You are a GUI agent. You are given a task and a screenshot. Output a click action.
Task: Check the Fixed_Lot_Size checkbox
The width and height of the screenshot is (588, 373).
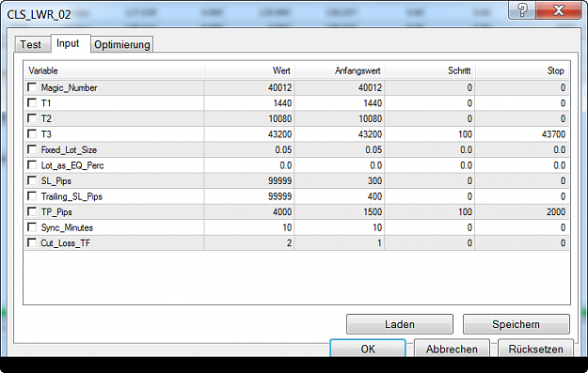point(32,149)
